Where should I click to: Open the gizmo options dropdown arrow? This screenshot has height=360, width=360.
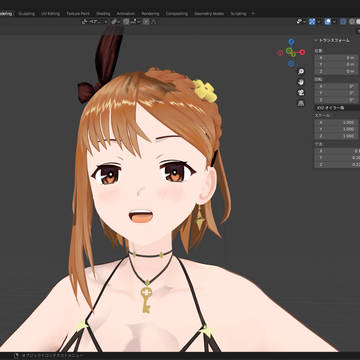pyautogui.click(x=319, y=22)
